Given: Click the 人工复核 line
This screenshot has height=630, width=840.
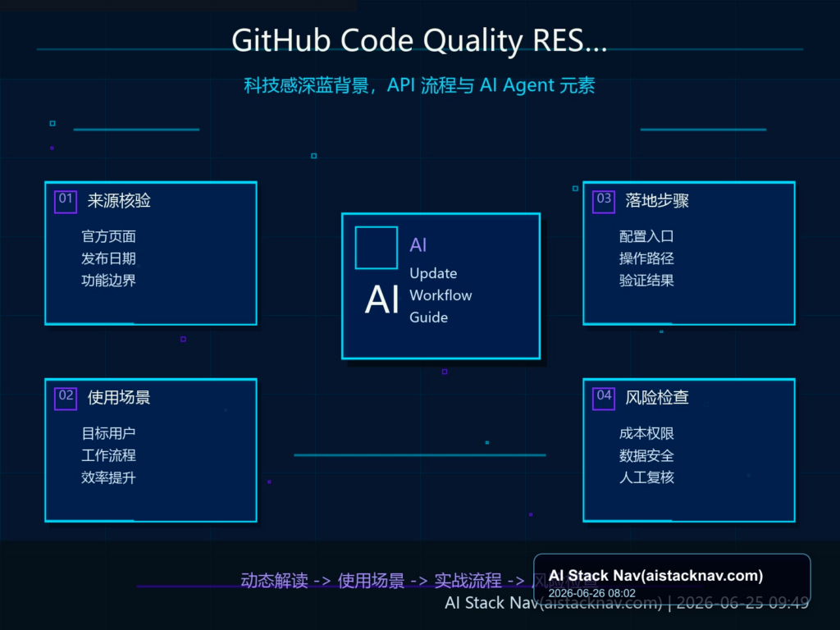Looking at the screenshot, I should coord(646,477).
